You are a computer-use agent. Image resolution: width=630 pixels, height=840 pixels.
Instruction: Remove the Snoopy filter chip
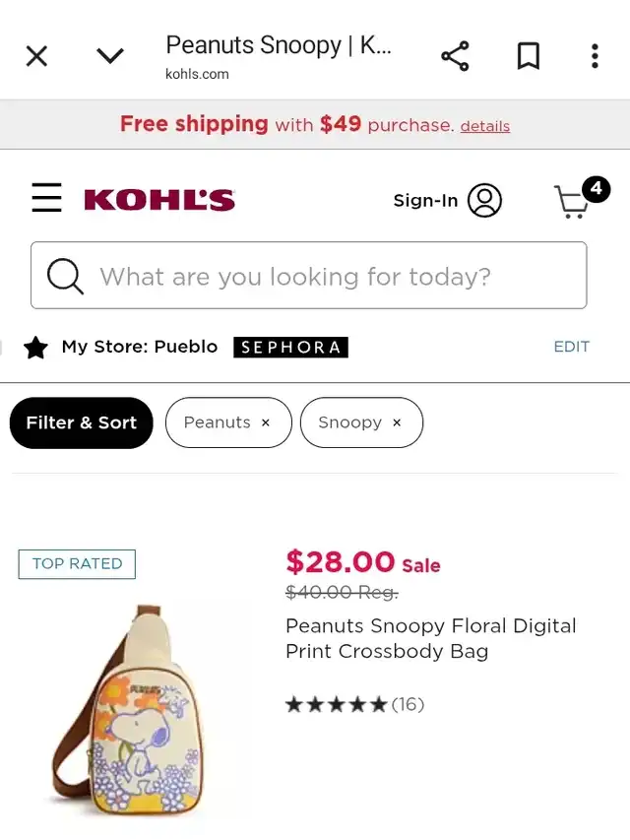click(x=397, y=422)
